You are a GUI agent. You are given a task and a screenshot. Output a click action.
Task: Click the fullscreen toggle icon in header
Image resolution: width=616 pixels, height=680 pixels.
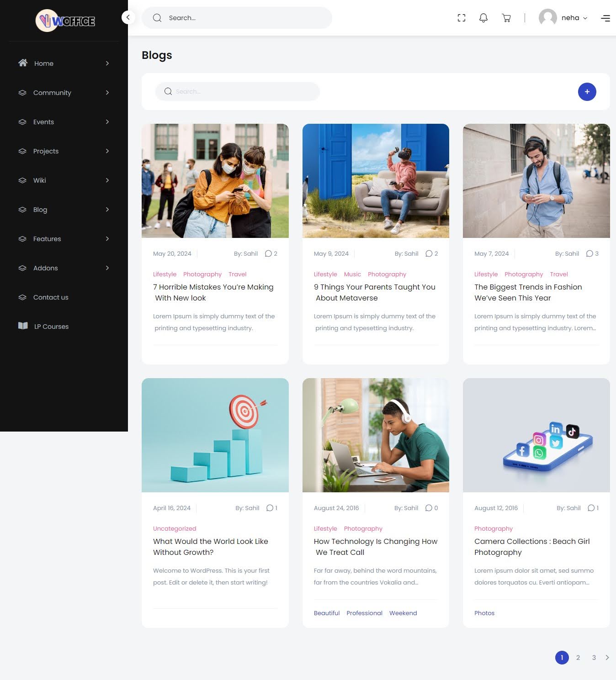[x=462, y=18]
